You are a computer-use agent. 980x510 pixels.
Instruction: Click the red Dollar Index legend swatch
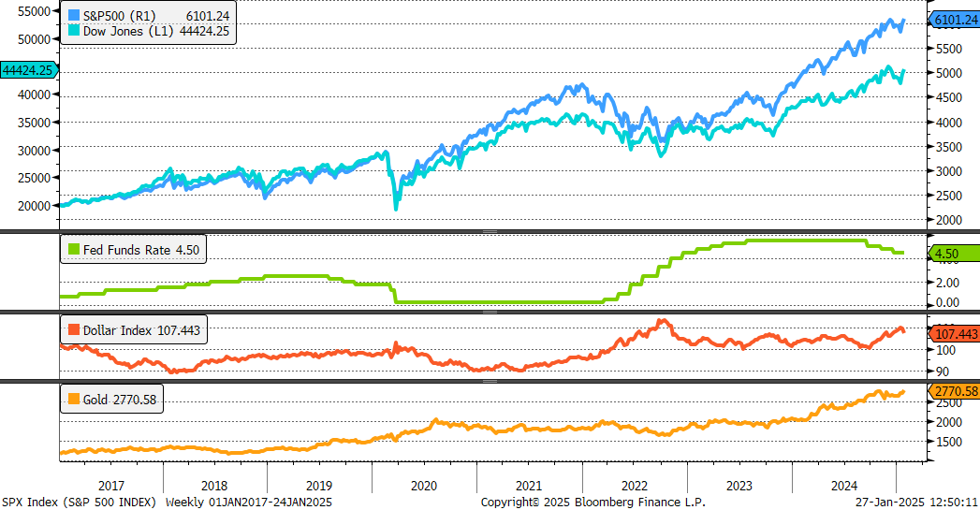[73, 330]
